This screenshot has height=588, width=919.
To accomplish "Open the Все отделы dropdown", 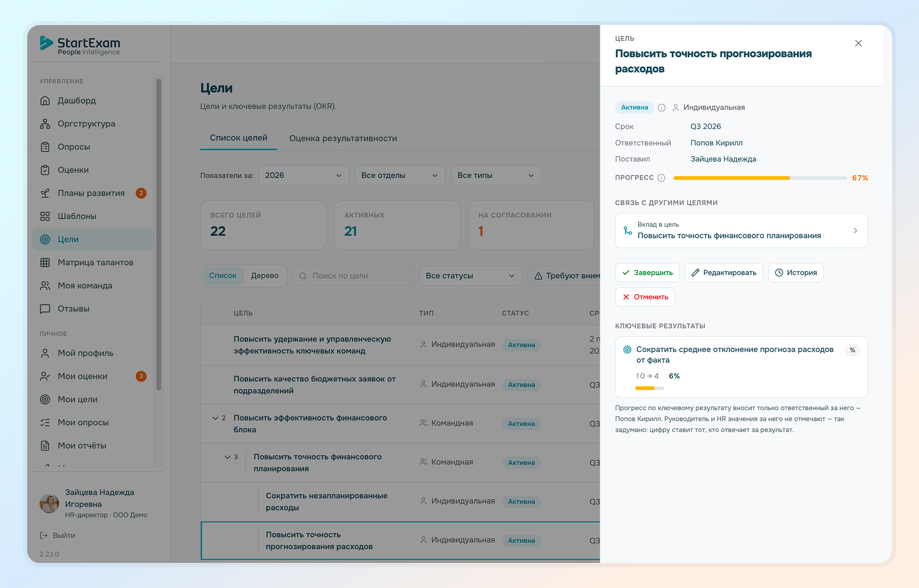I will (400, 175).
